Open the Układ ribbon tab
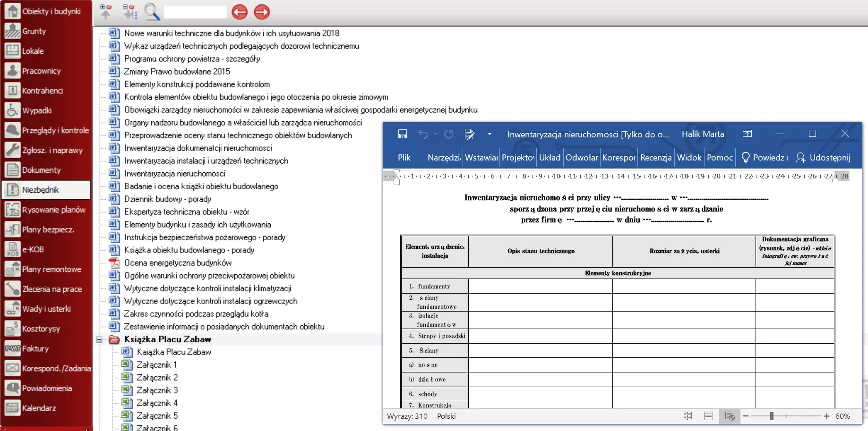868x431 pixels. point(550,158)
